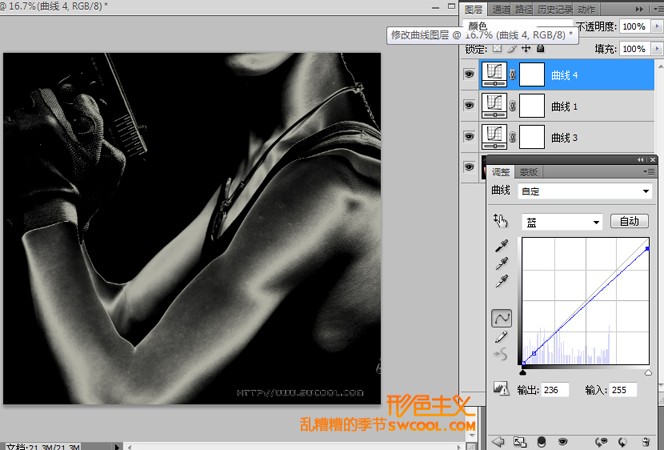This screenshot has width=664, height=450.
Task: Lock image pixels brush icon
Action: [512, 48]
